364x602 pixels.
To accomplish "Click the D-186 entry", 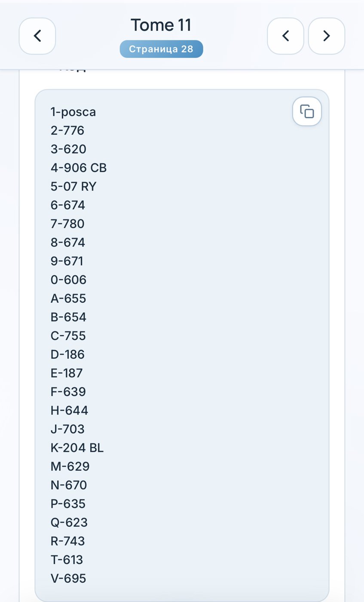I will point(67,354).
